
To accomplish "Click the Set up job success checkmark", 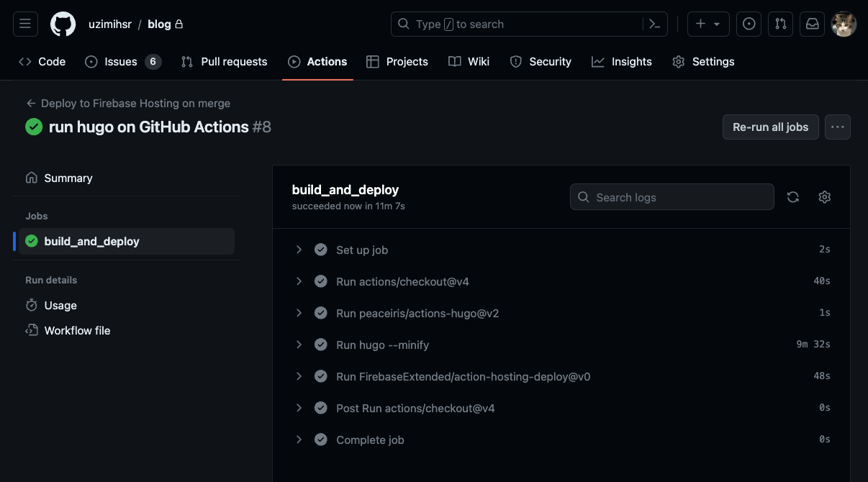I will (x=321, y=250).
